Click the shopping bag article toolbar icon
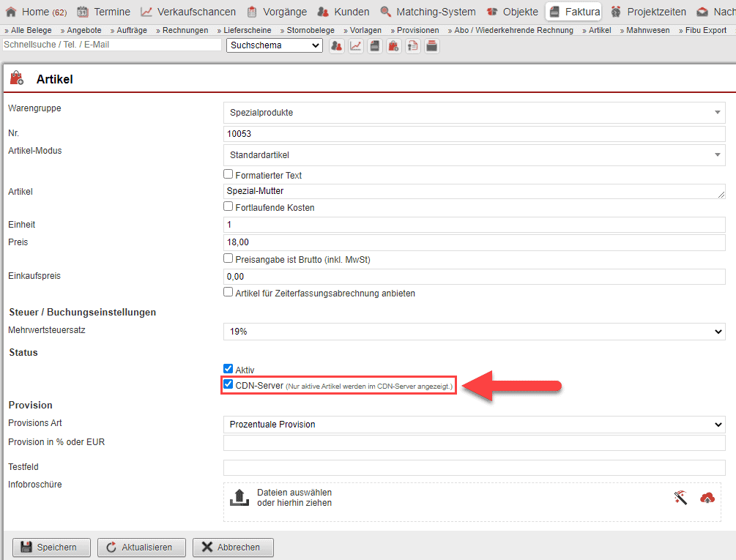The width and height of the screenshot is (736, 560). click(393, 45)
